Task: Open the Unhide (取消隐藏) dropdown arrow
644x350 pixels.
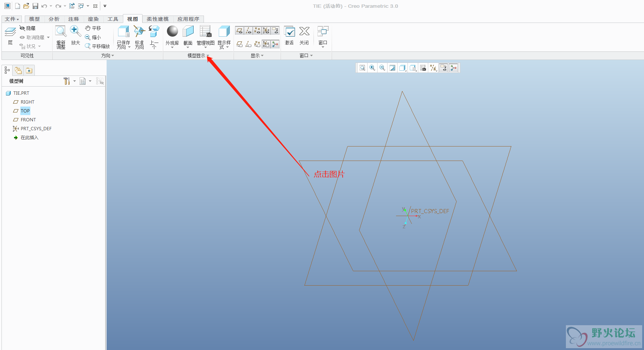Action: (x=48, y=37)
